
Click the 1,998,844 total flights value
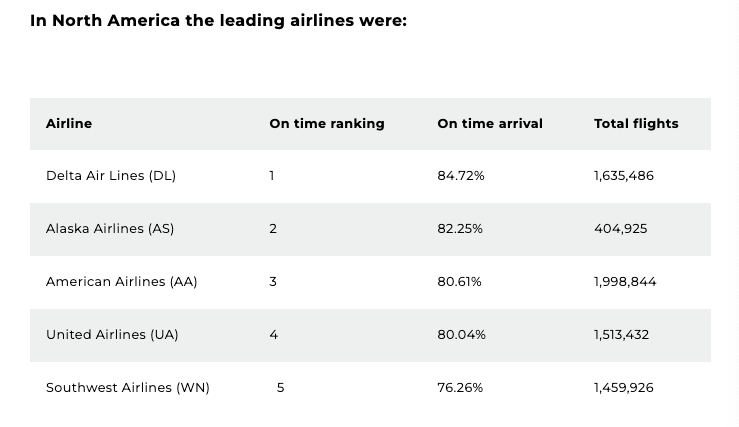click(x=625, y=282)
